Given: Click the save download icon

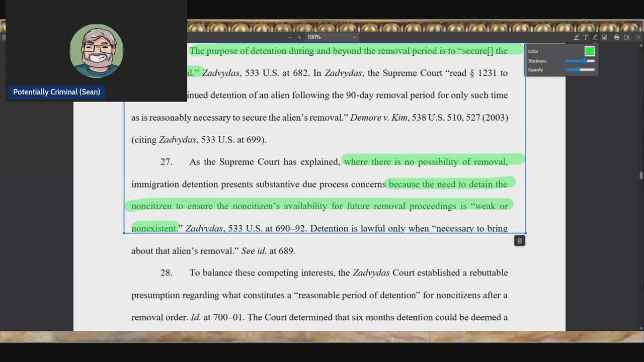Looking at the screenshot, I should (x=627, y=37).
